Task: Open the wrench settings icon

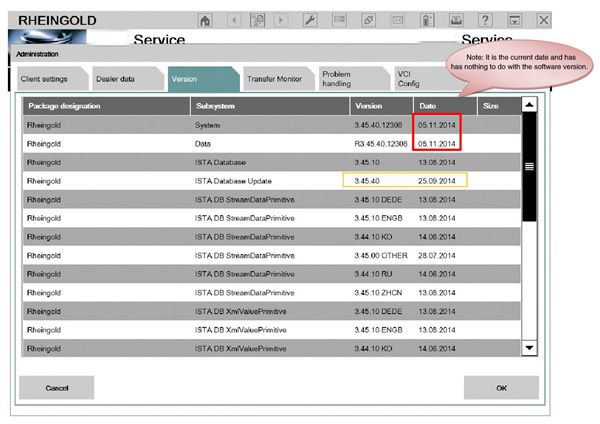Action: [x=310, y=19]
